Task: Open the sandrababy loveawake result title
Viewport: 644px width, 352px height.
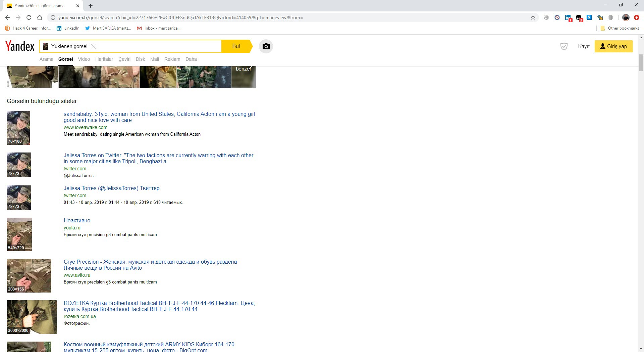Action: (159, 117)
